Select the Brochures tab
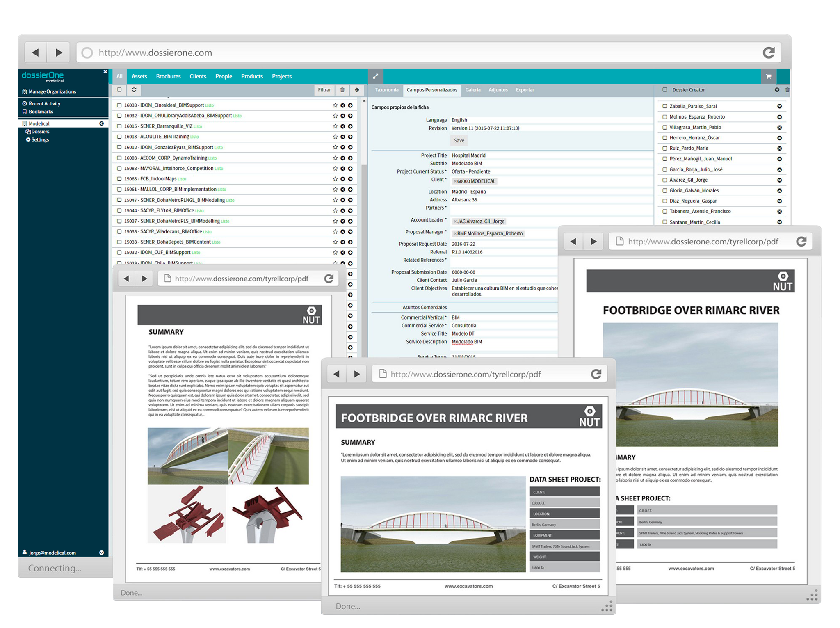 [168, 76]
